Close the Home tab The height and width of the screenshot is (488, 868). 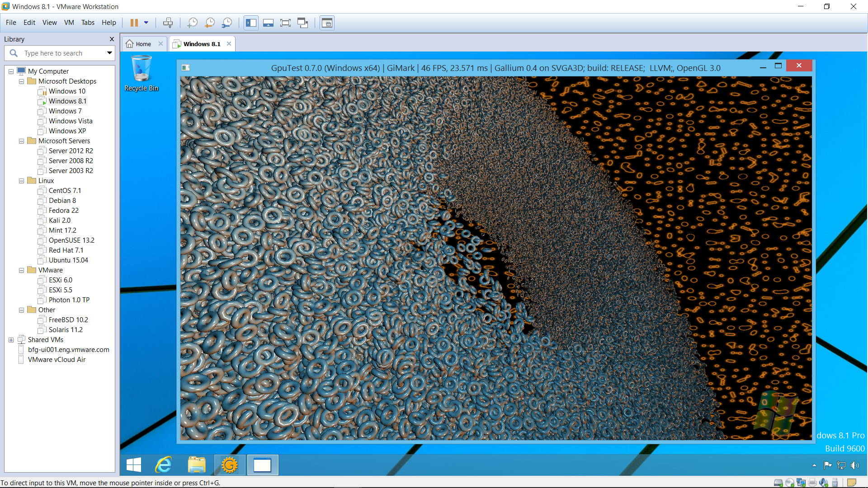tap(160, 44)
